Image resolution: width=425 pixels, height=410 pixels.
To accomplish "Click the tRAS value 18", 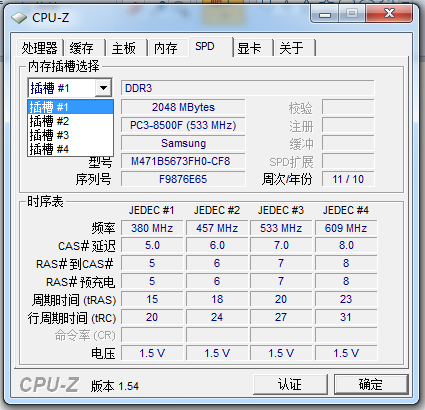I will [217, 299].
